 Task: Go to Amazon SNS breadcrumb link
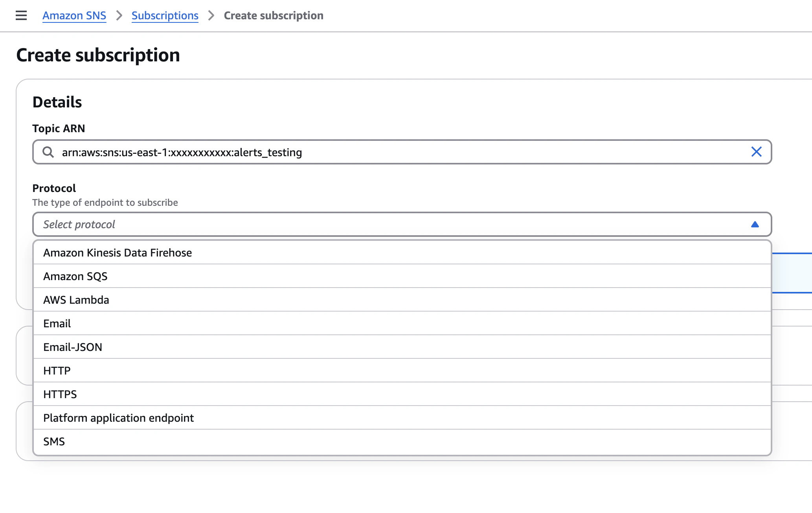click(74, 15)
